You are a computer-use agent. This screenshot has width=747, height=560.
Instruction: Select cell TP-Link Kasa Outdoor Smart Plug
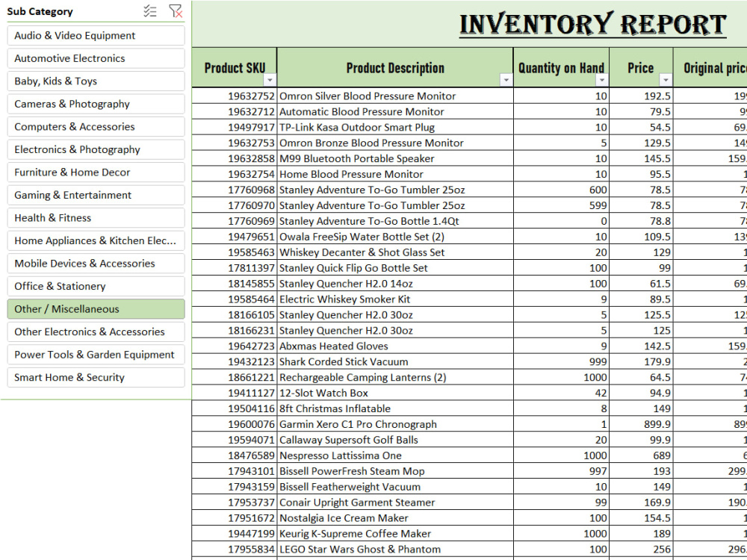(395, 128)
